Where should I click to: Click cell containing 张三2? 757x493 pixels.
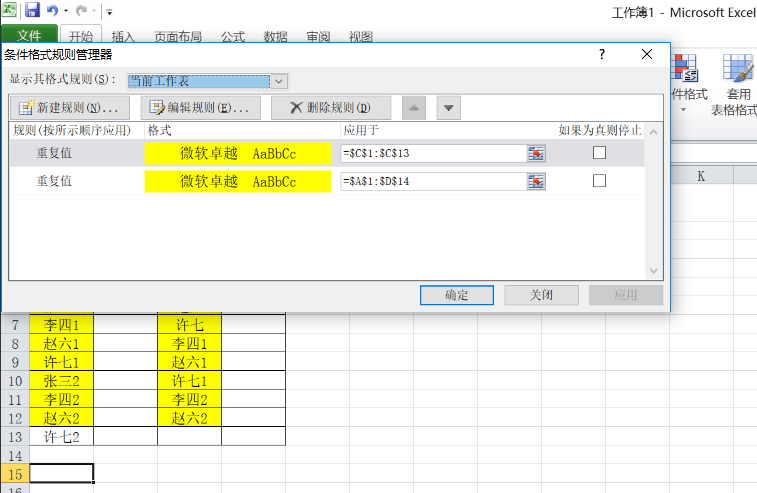[61, 381]
